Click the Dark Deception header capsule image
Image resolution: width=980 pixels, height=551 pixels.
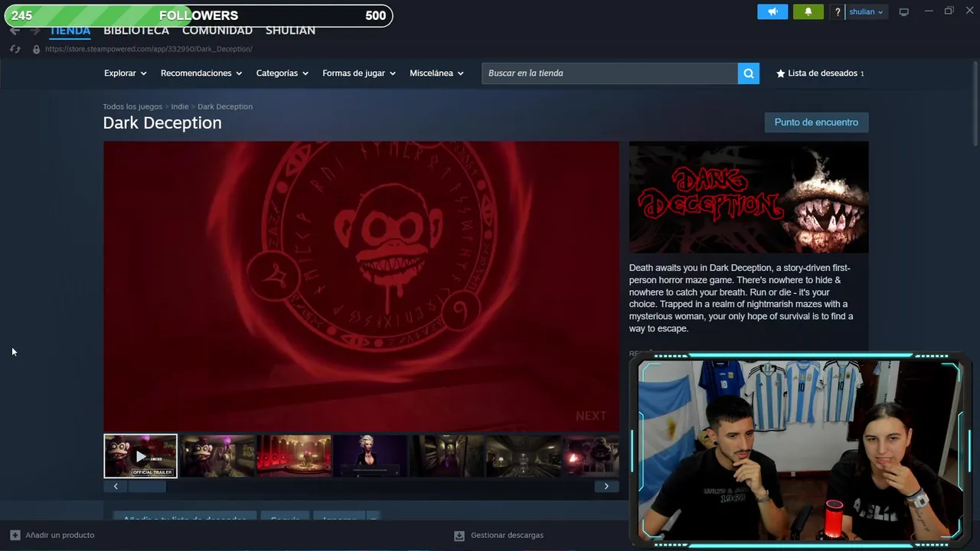click(749, 197)
